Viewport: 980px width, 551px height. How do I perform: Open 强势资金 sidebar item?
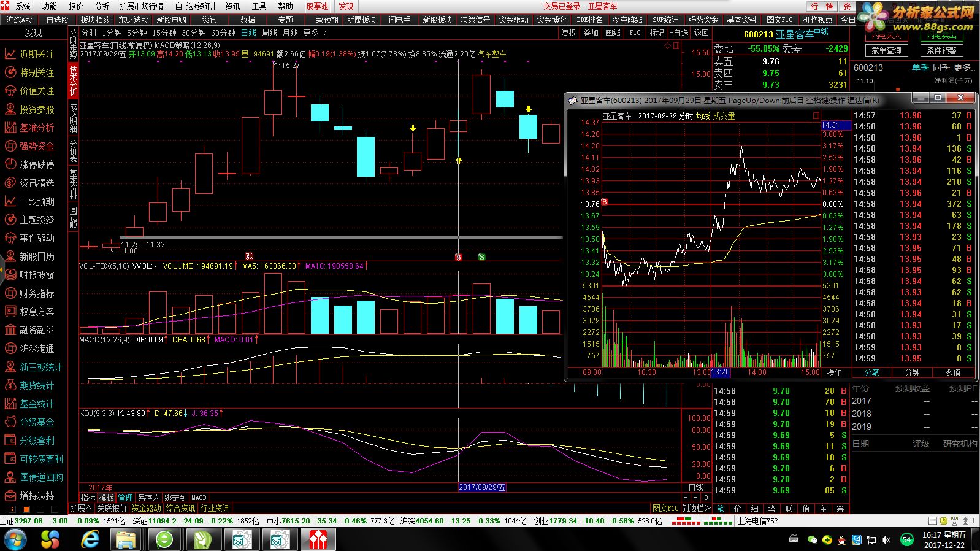pyautogui.click(x=29, y=146)
